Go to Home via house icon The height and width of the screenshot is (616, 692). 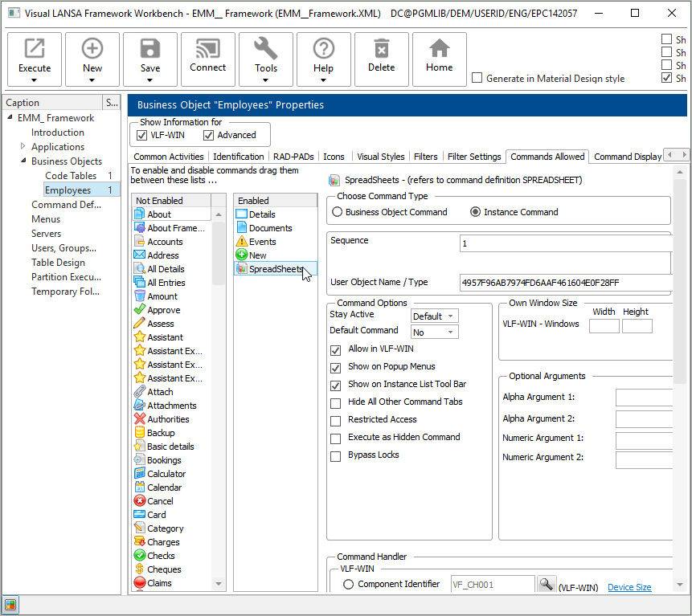pos(440,50)
